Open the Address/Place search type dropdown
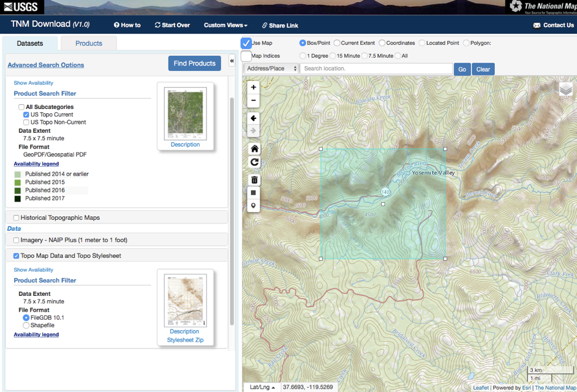577x392 pixels. coord(271,69)
